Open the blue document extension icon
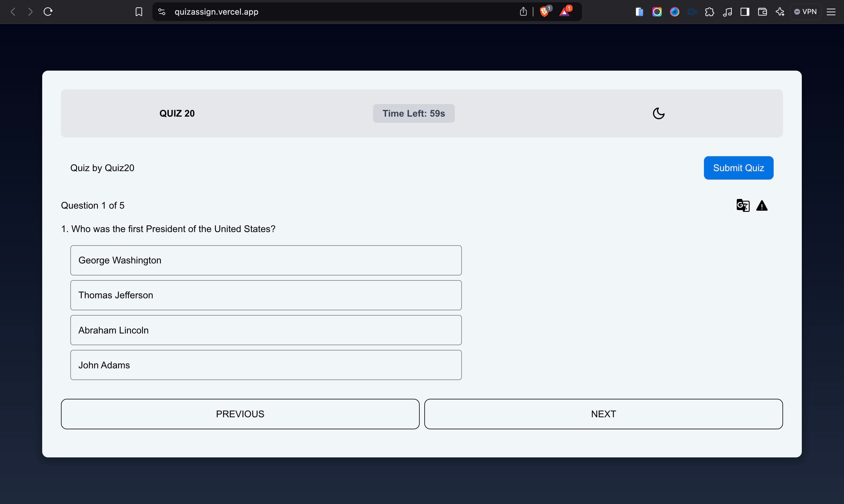The height and width of the screenshot is (504, 844). tap(639, 12)
